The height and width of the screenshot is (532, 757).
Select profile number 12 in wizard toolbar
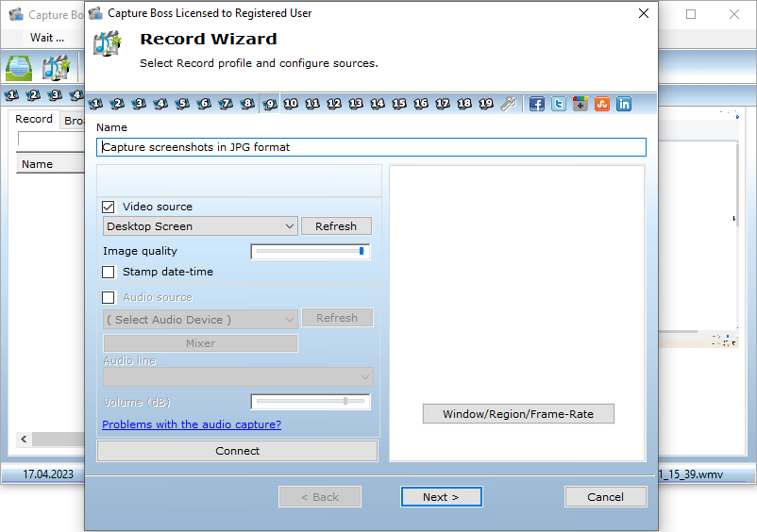334,104
